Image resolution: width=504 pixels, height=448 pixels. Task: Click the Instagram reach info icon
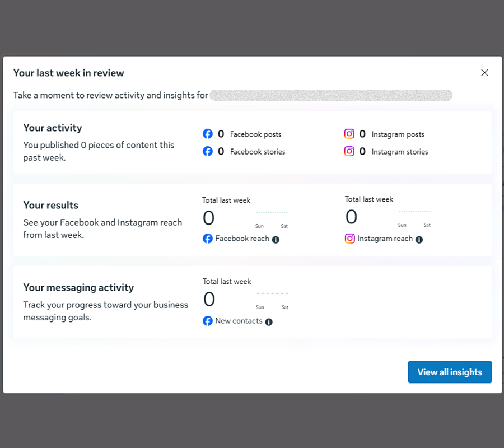(419, 239)
